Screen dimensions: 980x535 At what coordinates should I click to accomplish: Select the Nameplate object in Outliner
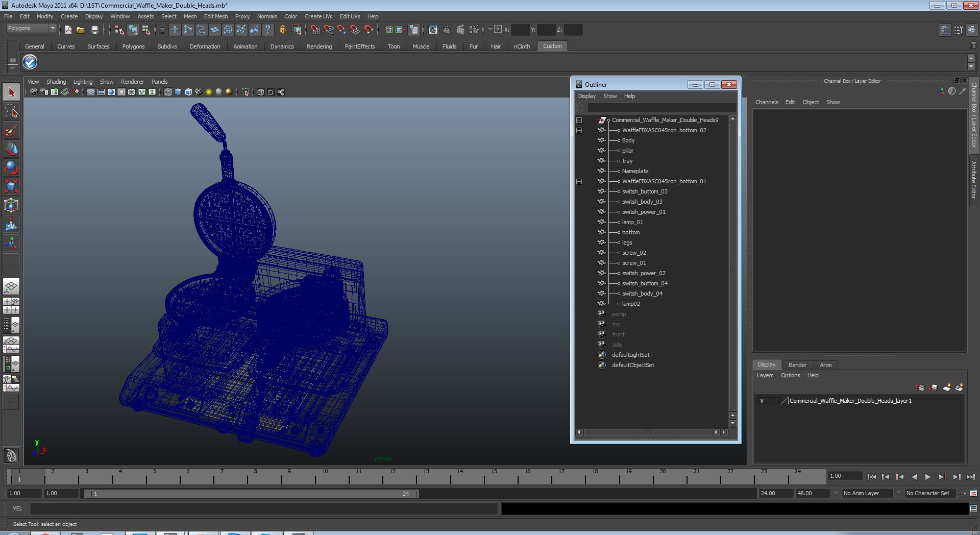click(x=635, y=171)
